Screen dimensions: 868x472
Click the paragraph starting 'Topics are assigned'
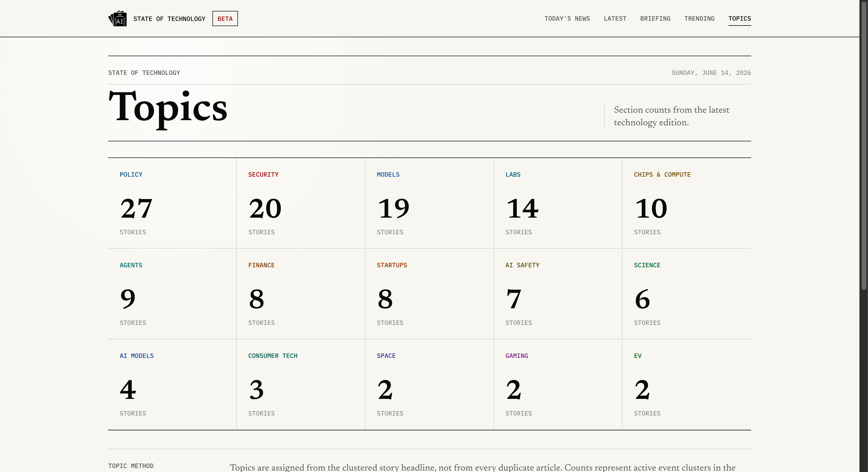(x=483, y=467)
